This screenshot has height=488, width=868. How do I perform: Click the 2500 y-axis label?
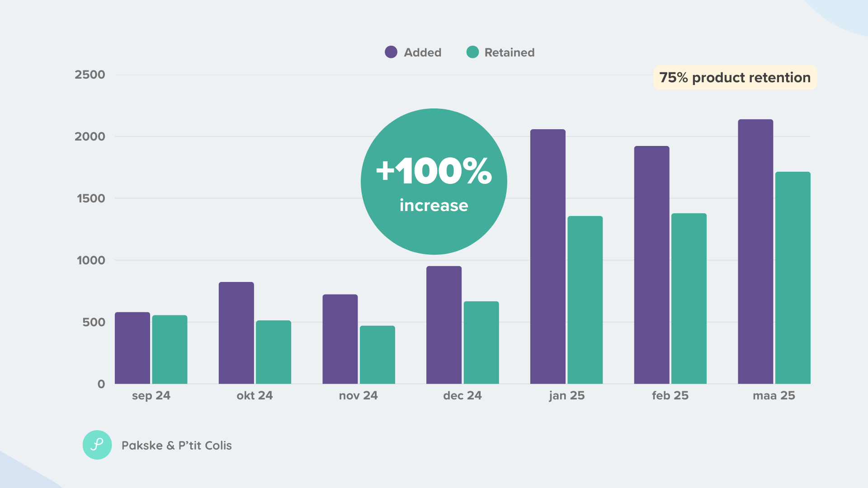(90, 75)
